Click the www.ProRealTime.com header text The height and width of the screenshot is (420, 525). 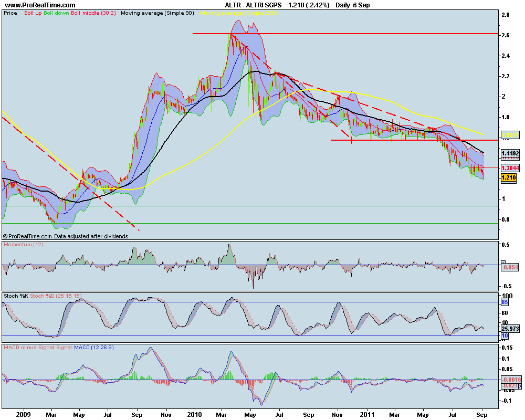tap(40, 5)
